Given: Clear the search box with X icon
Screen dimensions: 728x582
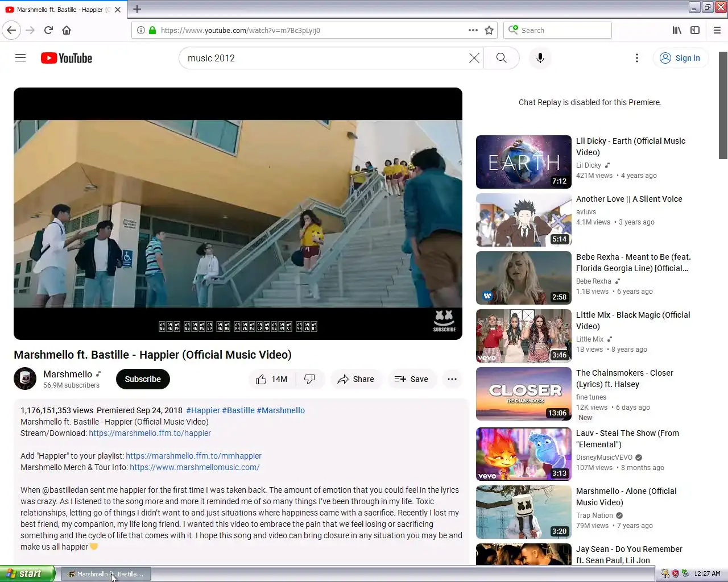Looking at the screenshot, I should pos(474,58).
